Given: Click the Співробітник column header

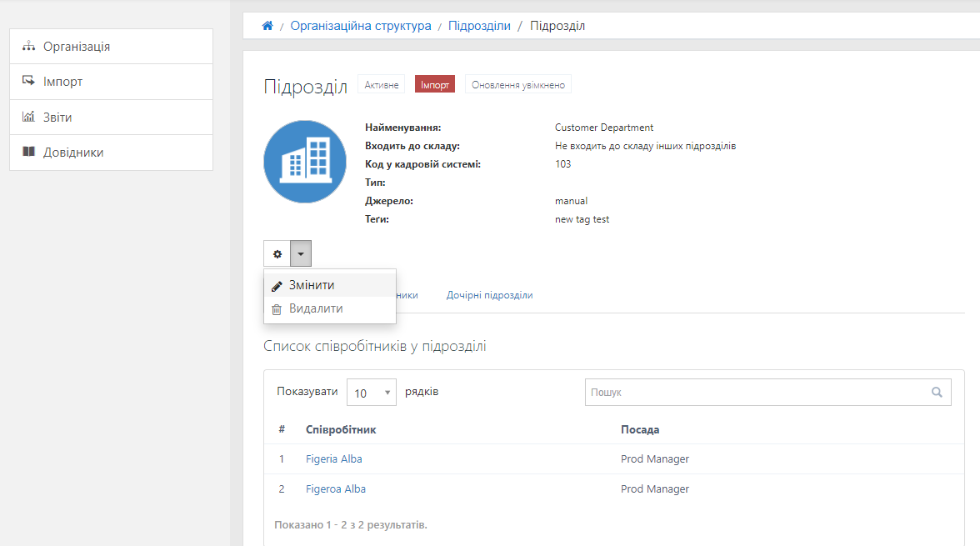Looking at the screenshot, I should click(341, 429).
